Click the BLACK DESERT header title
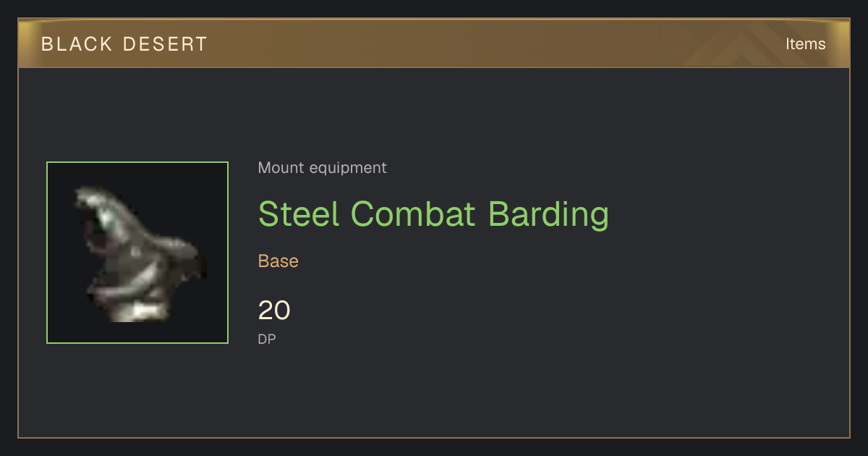 (124, 44)
